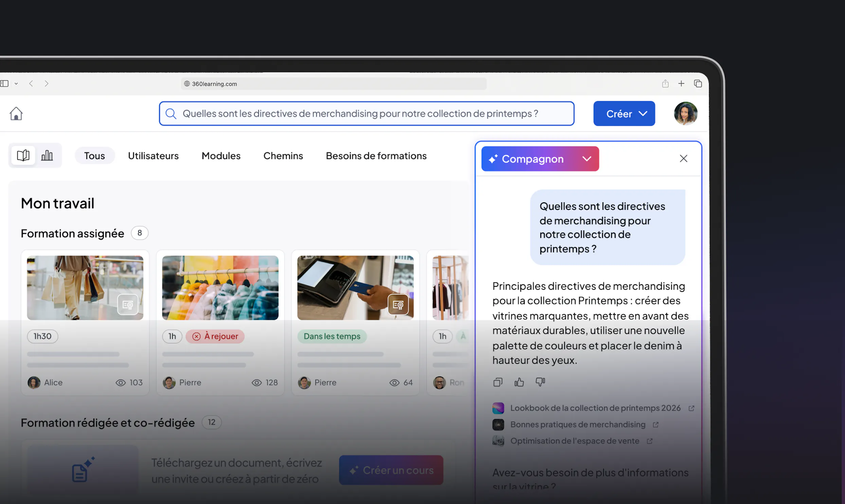Open the payment terminal course thumbnail
Image resolution: width=845 pixels, height=504 pixels.
coord(355,288)
